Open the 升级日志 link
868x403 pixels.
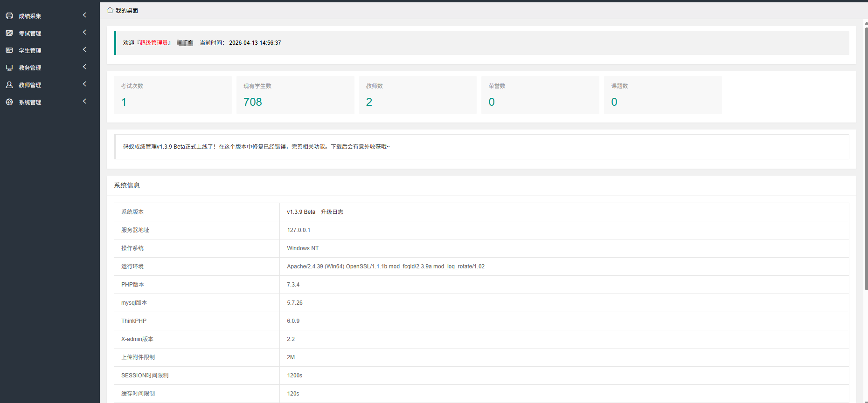332,212
